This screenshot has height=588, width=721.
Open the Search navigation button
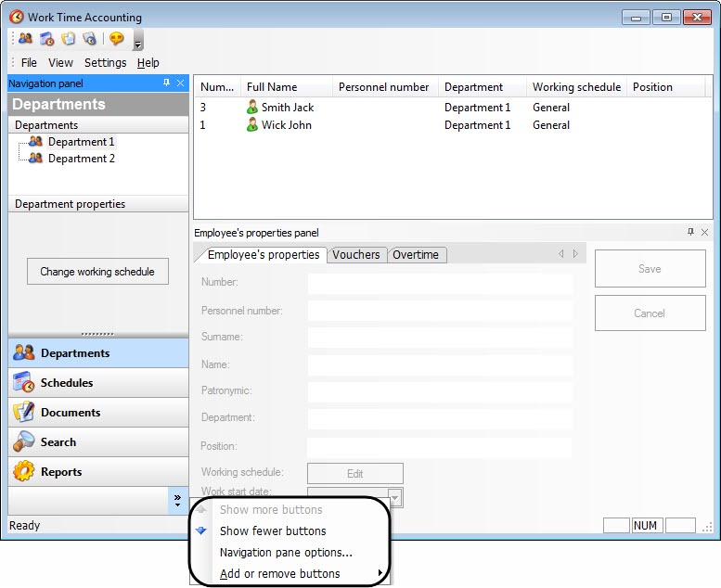click(x=98, y=441)
